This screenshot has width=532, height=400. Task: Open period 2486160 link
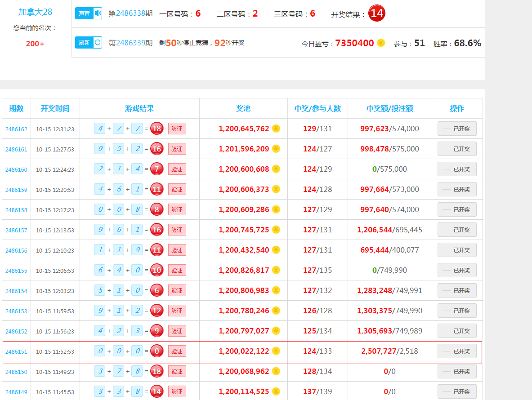[x=16, y=169]
